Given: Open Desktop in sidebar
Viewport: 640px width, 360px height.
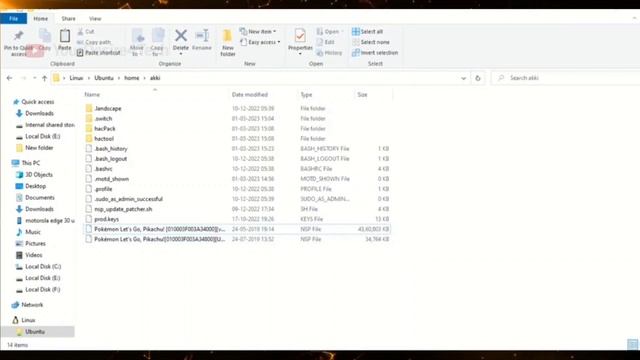Looking at the screenshot, I should [31, 186].
